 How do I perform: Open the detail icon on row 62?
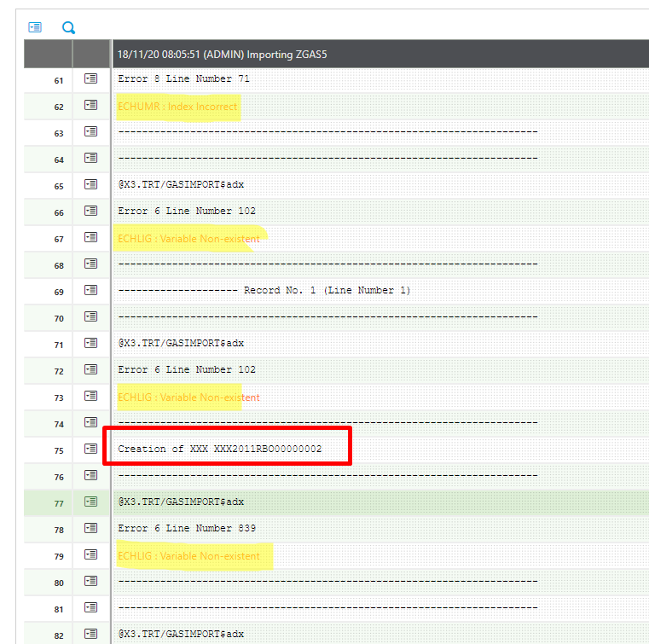pyautogui.click(x=91, y=106)
